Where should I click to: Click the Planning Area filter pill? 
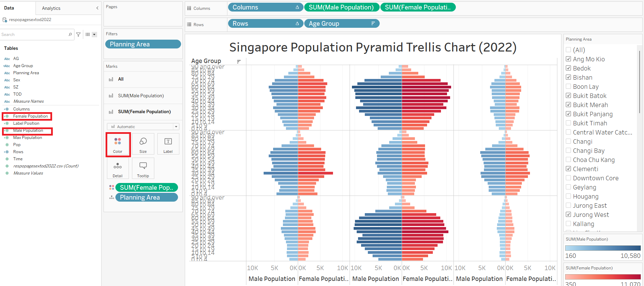[143, 44]
